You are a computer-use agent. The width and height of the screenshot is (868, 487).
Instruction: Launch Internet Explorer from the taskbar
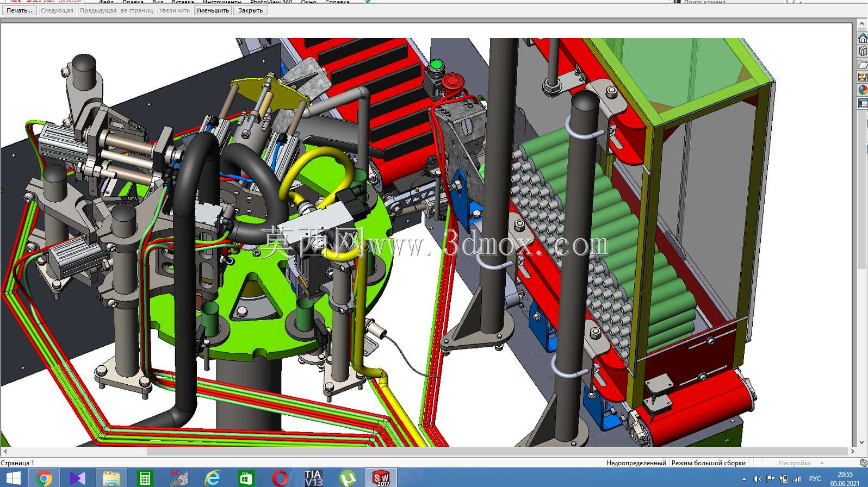(x=212, y=478)
